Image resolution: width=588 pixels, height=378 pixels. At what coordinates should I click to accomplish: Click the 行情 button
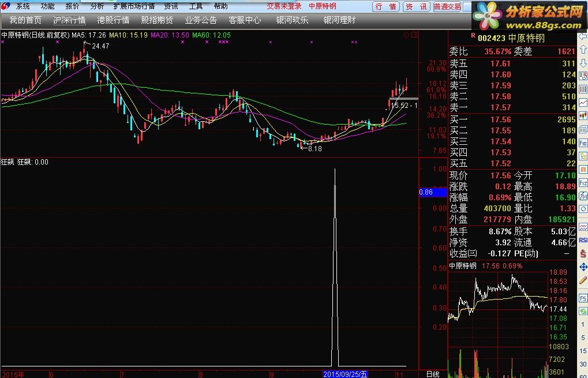tap(386, 7)
